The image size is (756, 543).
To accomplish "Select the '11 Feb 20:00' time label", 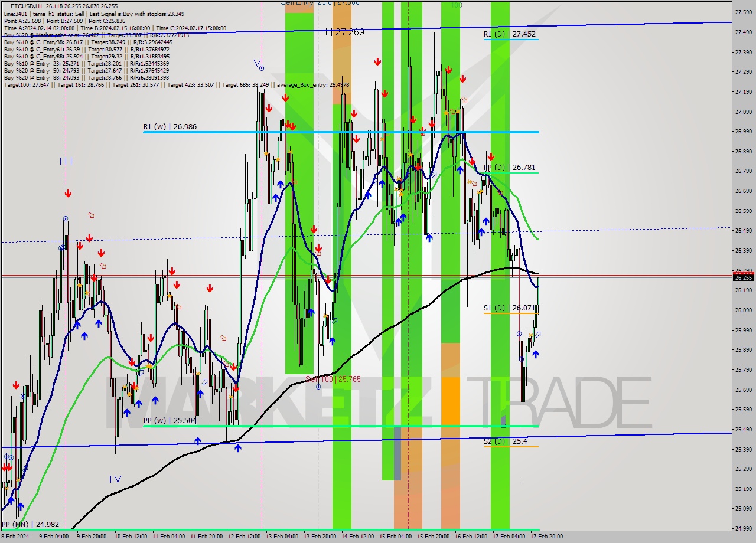I will pos(206,537).
